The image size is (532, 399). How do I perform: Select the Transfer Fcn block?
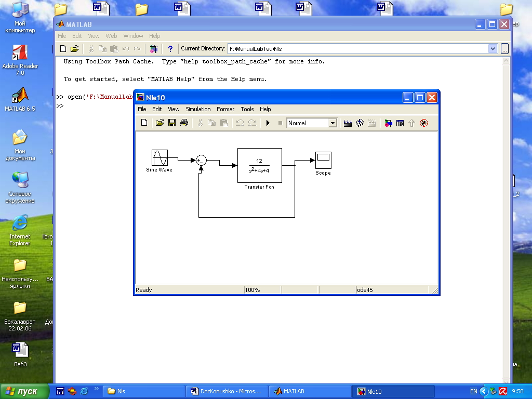pos(260,166)
